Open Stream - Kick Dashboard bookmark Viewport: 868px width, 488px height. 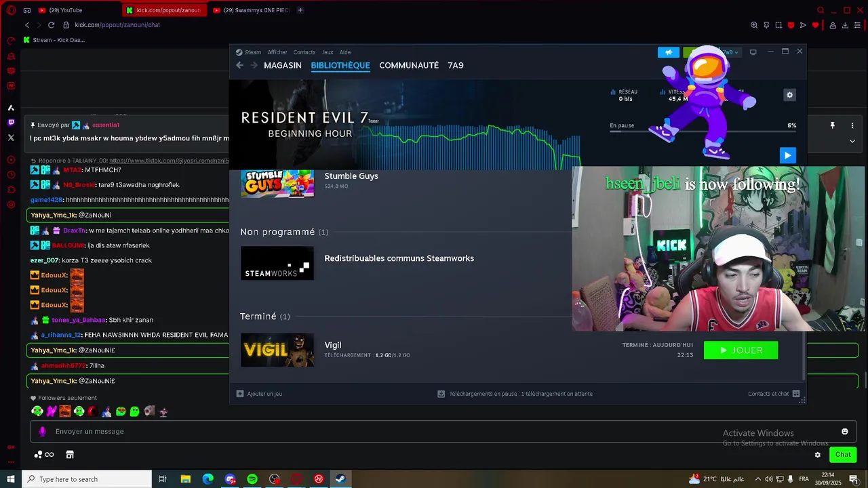tap(54, 40)
